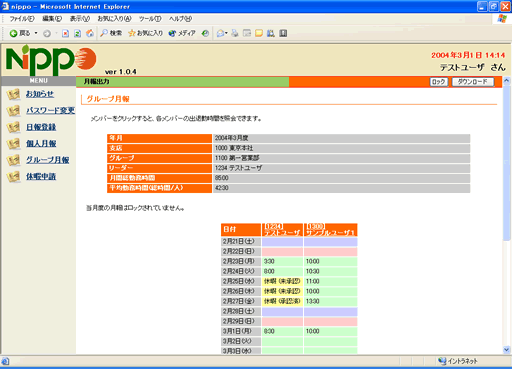512x369 pixels.
Task: Click the icon beside グループ月報
Action: coord(14,160)
